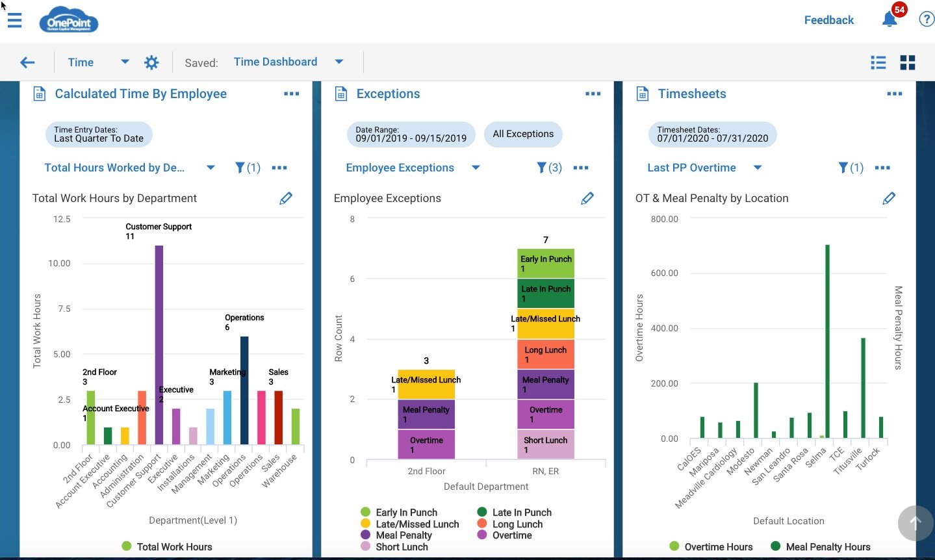Open the notifications bell

click(889, 20)
